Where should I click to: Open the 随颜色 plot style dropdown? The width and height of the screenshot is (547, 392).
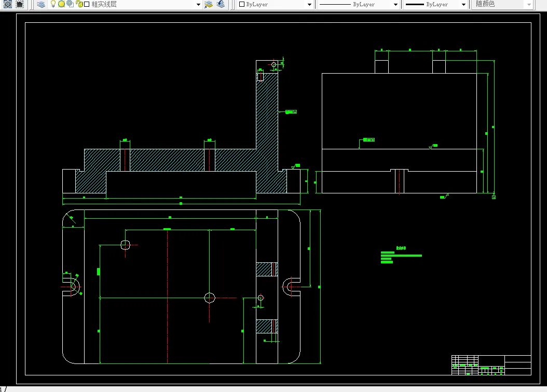[529, 5]
